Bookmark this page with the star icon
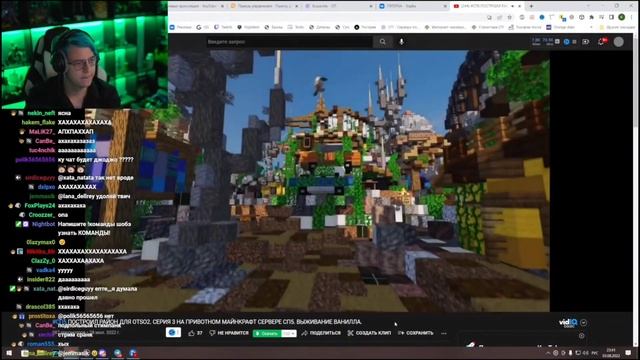 [509, 17]
